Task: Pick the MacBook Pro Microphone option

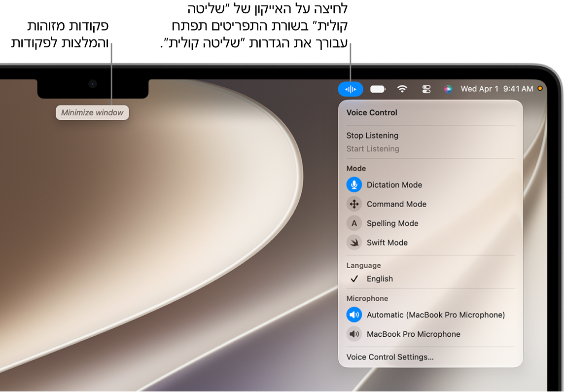Action: [x=413, y=334]
